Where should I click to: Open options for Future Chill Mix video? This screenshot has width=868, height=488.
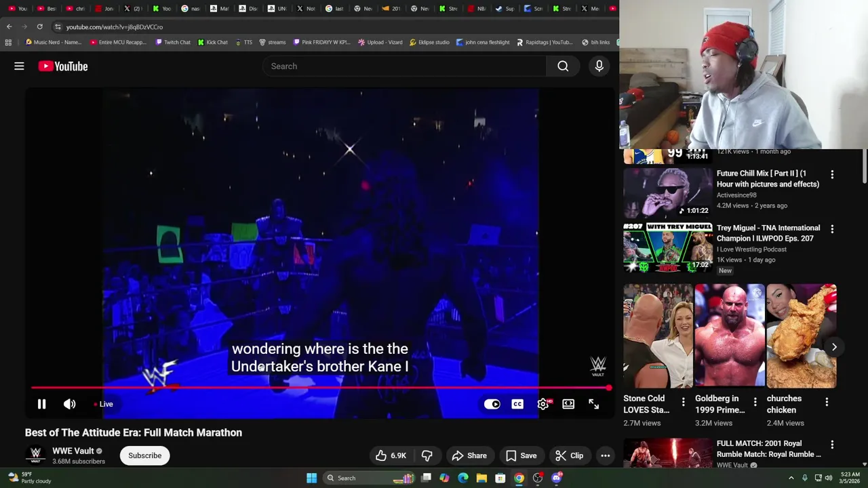click(x=832, y=174)
